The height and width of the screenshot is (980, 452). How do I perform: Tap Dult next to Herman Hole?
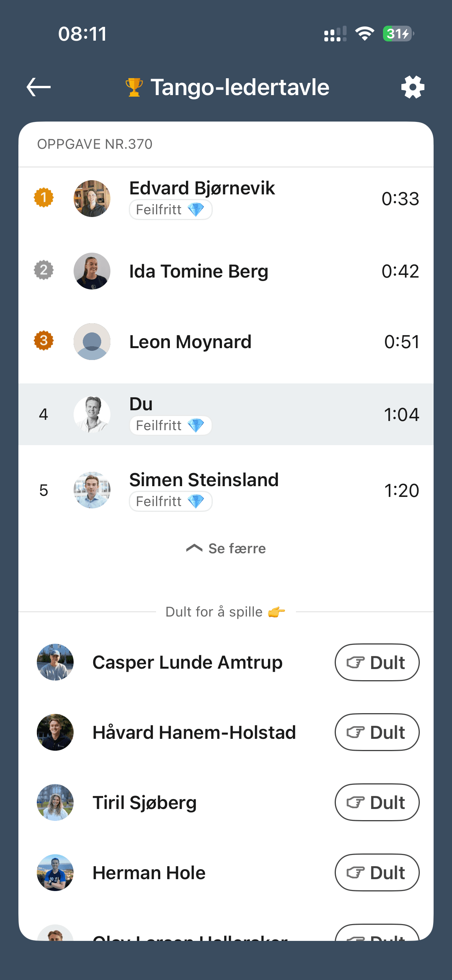click(377, 872)
